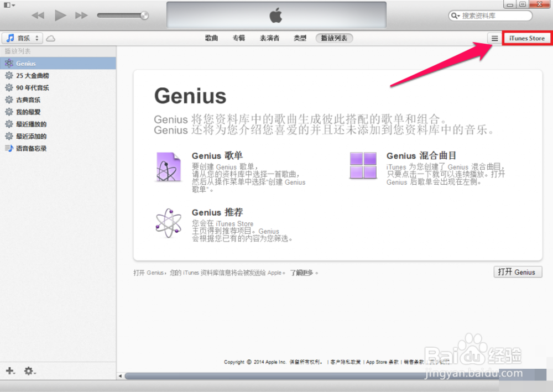Image resolution: width=553 pixels, height=392 pixels.
Task: Add a new playlist with plus icon
Action: 10,370
